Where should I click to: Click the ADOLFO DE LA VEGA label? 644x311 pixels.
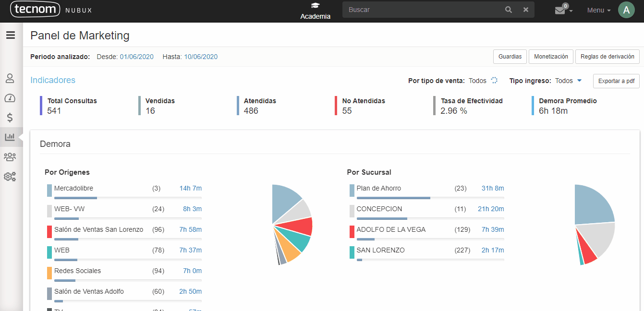(x=391, y=229)
